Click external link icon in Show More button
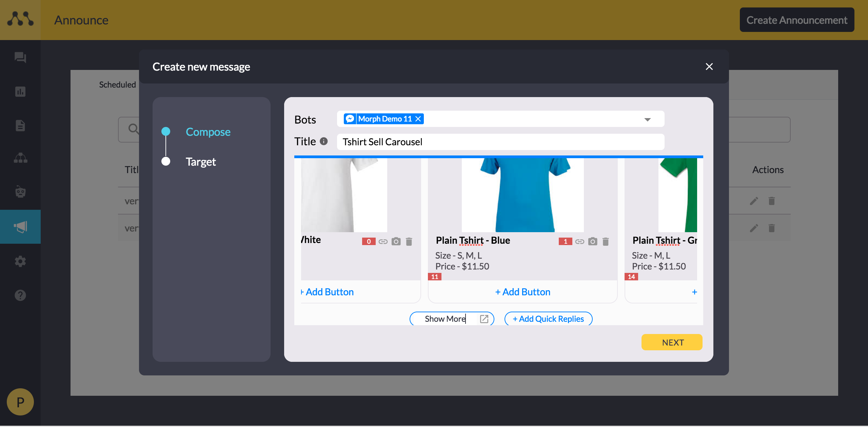Screen dimensions: 868x427 click(484, 319)
